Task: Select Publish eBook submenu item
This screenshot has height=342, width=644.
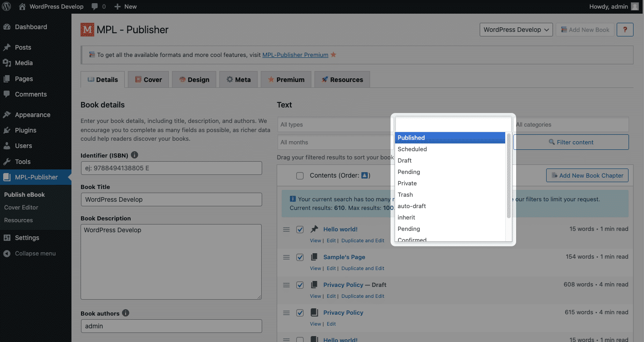Action: pos(25,194)
